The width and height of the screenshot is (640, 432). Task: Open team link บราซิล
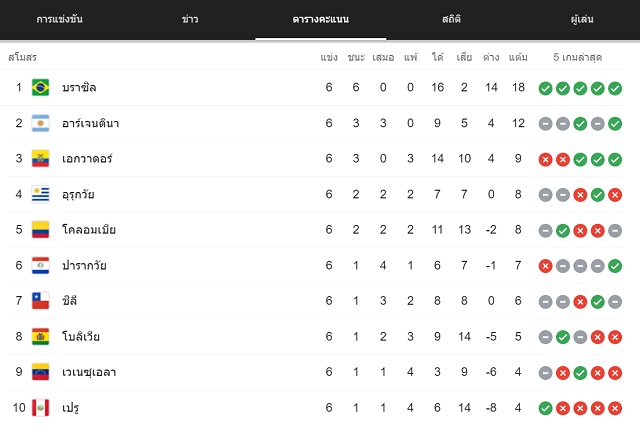[x=79, y=87]
